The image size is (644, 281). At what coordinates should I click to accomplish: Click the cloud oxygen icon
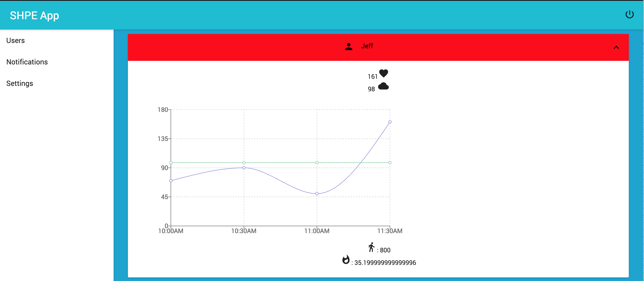[x=383, y=86]
